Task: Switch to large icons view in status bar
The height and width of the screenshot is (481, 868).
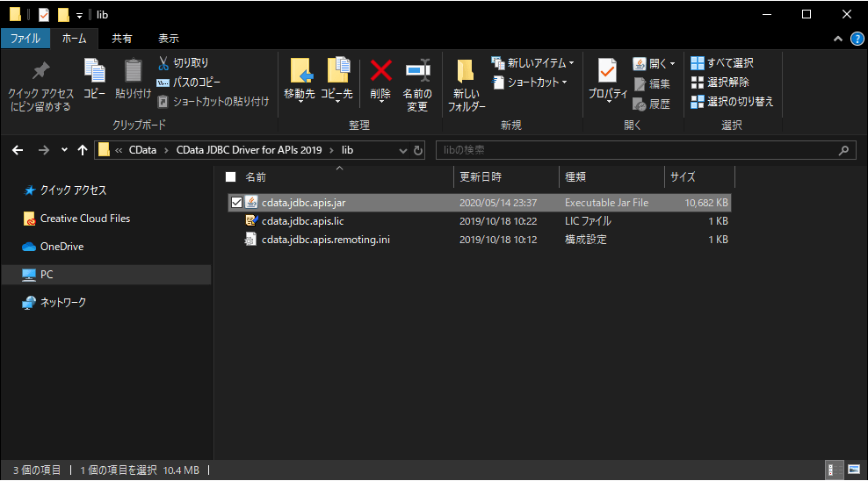Action: click(854, 470)
